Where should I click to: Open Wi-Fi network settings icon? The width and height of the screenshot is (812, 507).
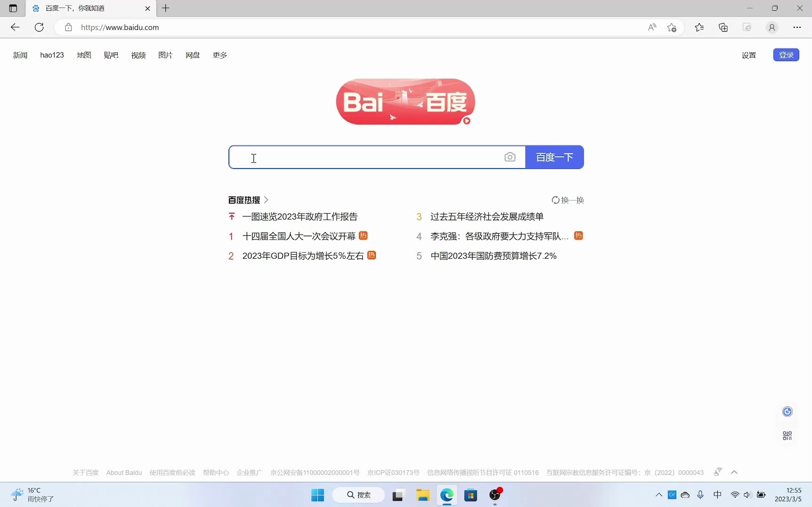point(735,495)
